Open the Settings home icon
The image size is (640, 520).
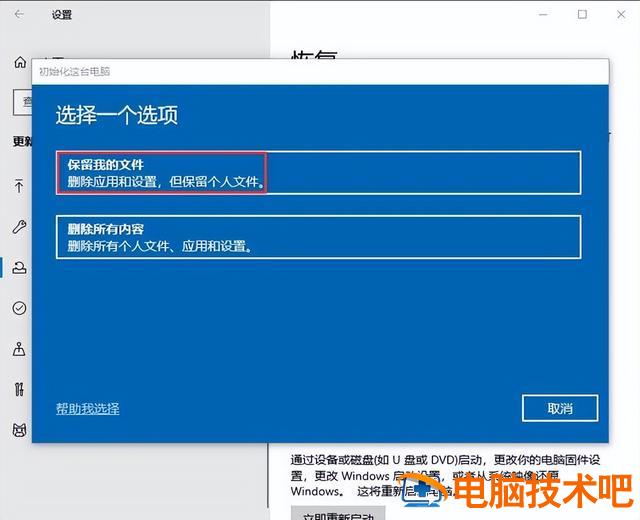coord(20,62)
